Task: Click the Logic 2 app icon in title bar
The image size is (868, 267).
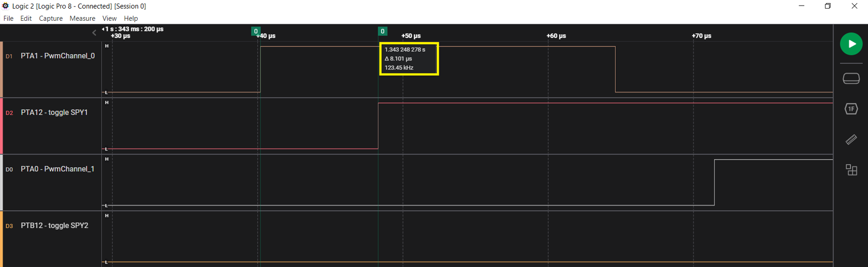Action: point(6,6)
